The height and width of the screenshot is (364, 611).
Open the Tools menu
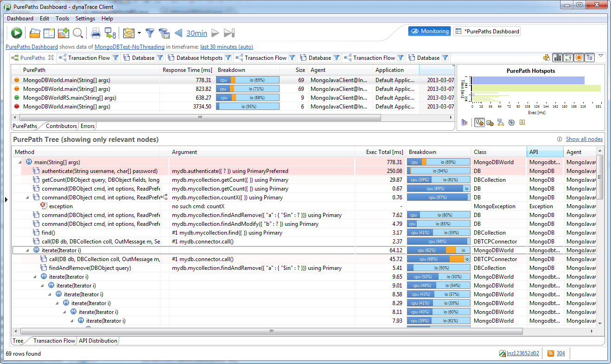point(62,19)
